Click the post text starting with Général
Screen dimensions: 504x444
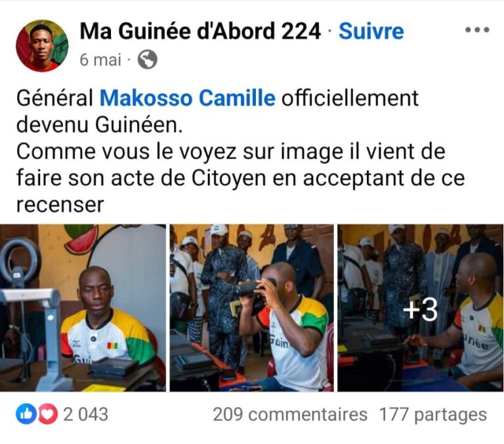[240, 151]
